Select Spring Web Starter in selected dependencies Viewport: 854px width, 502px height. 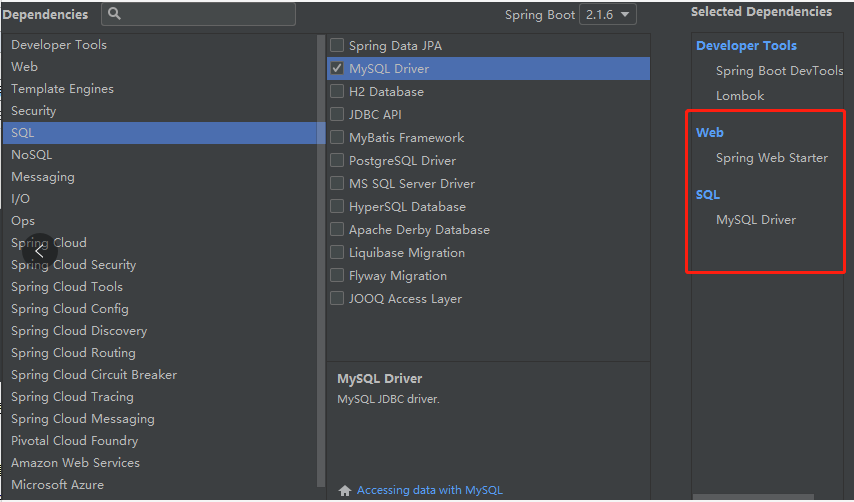click(x=772, y=158)
